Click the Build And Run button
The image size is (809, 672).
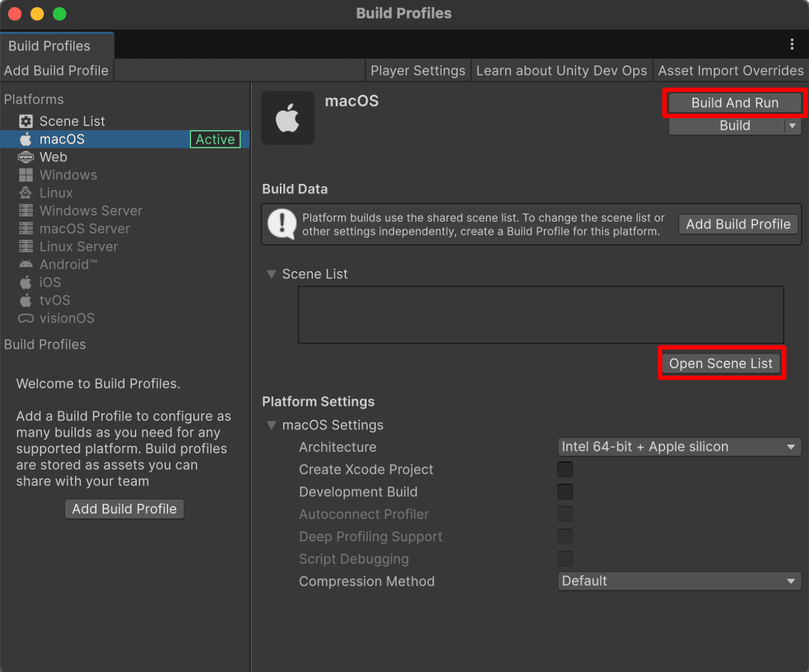734,103
